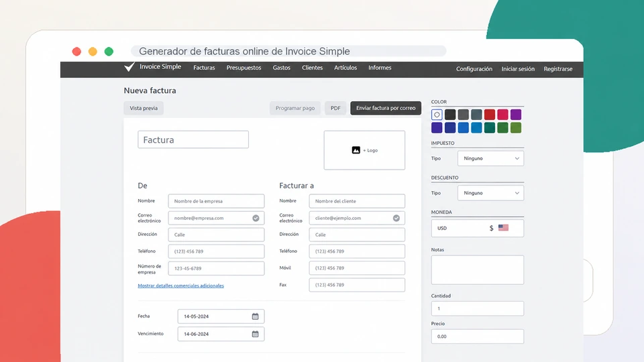This screenshot has height=362, width=644.
Task: Click the PDF button
Action: click(335, 109)
